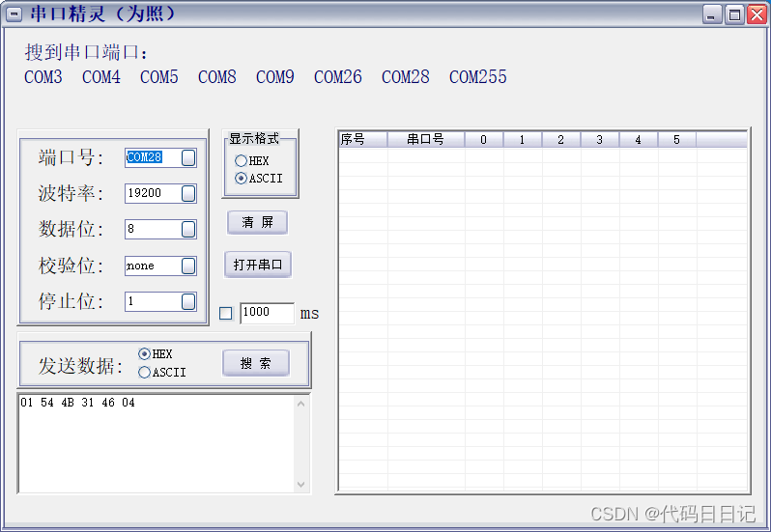Open the parity bit dropdown
Screen dimensions: 771x532
coord(188,266)
